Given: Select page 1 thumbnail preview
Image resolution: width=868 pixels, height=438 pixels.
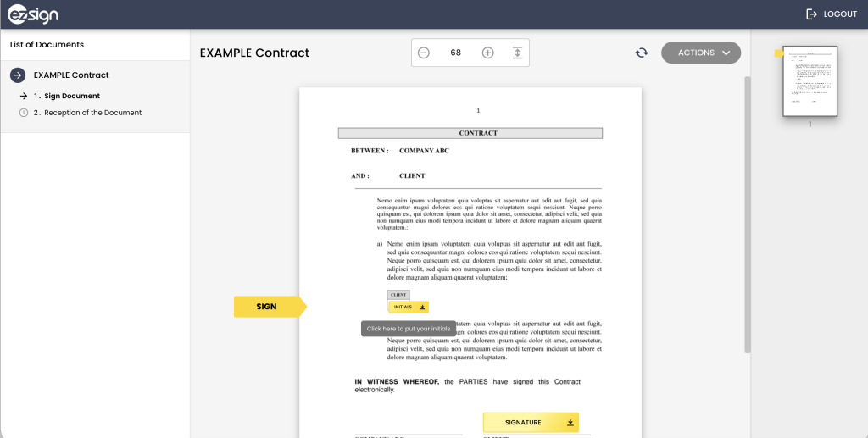Looking at the screenshot, I should point(810,81).
